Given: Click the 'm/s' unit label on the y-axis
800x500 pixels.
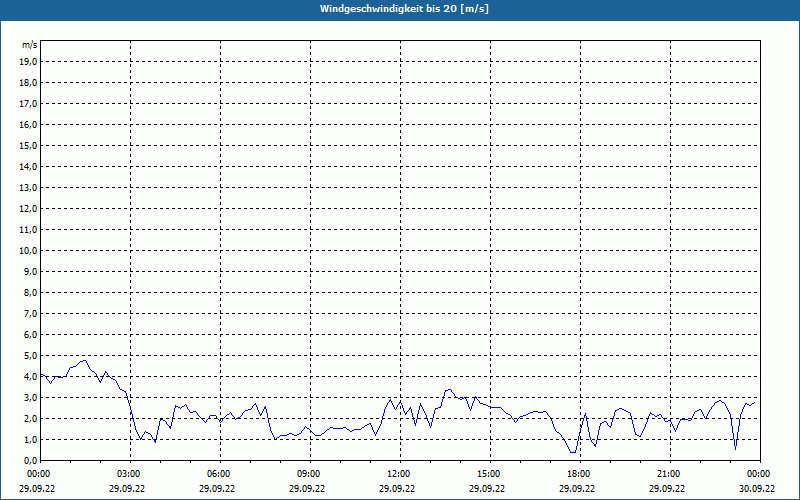Looking at the screenshot, I should (30, 45).
